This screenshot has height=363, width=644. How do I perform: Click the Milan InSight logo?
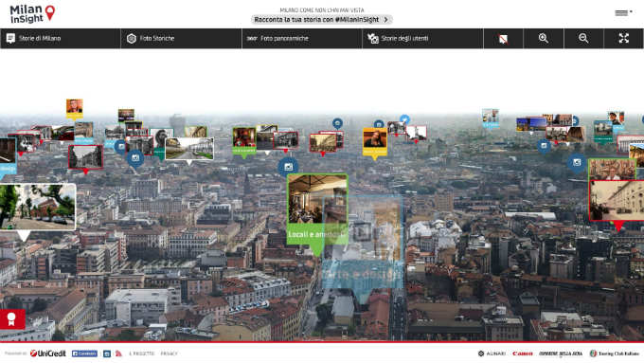click(x=32, y=14)
